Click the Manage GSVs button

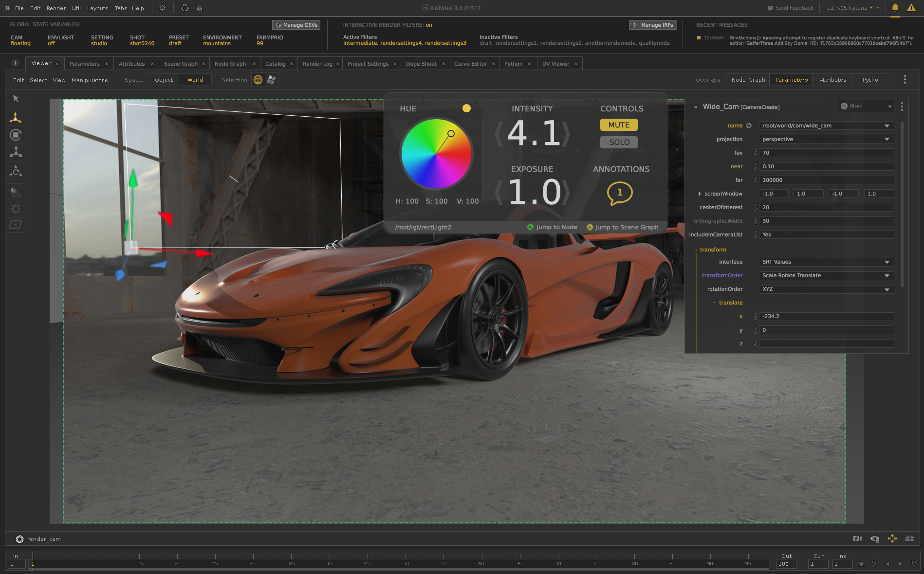(296, 25)
